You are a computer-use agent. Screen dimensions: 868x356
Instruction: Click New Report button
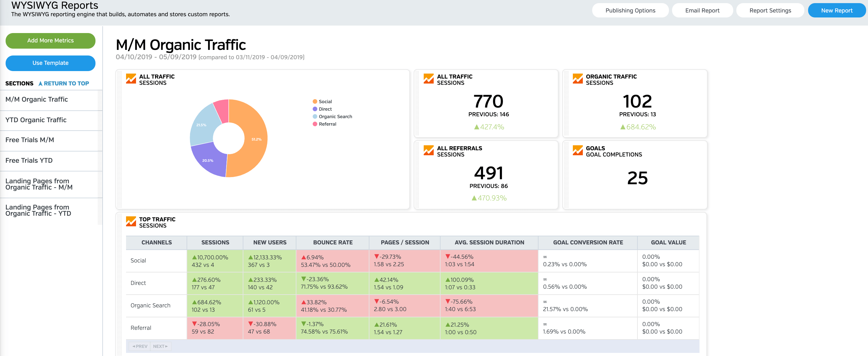pos(835,10)
